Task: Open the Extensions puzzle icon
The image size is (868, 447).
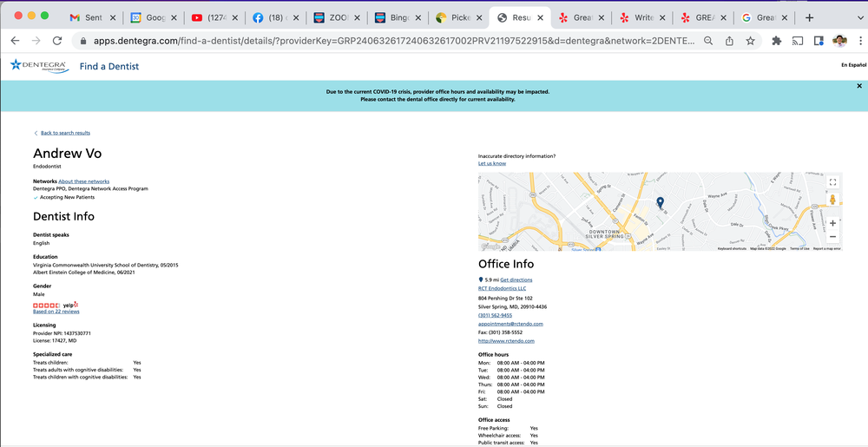Action: click(777, 41)
